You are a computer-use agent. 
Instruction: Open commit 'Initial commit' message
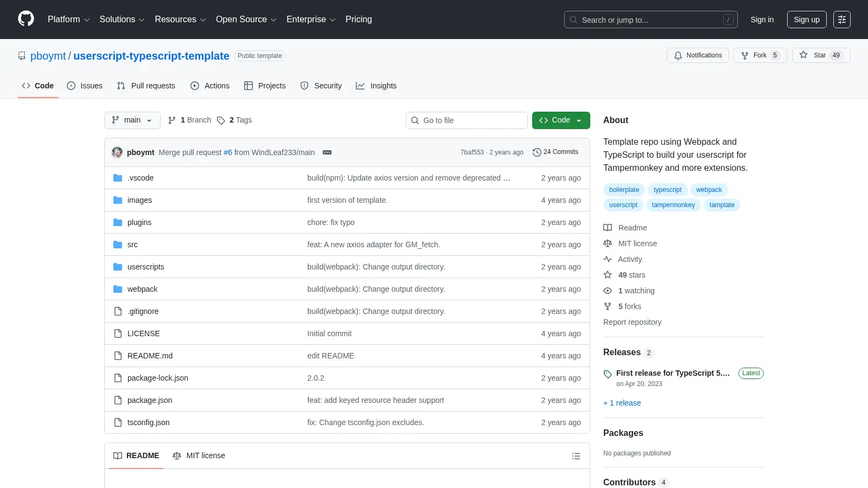tap(329, 333)
